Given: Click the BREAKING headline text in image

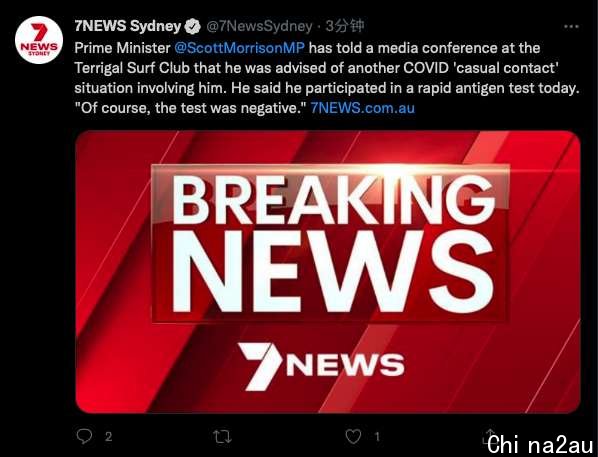Looking at the screenshot, I should click(x=334, y=200).
